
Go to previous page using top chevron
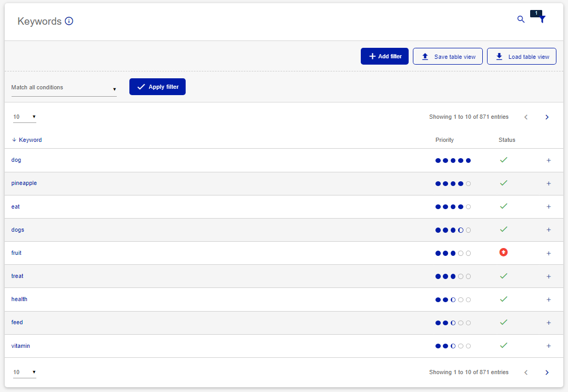coord(526,117)
